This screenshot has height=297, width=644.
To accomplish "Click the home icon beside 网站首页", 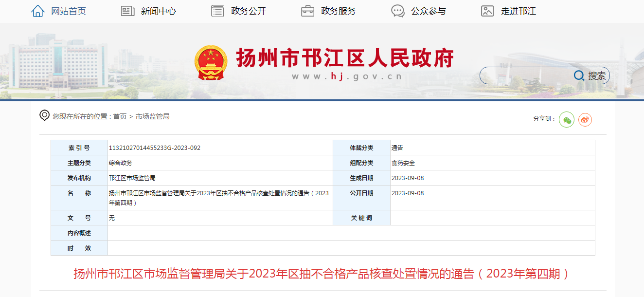I will (38, 11).
